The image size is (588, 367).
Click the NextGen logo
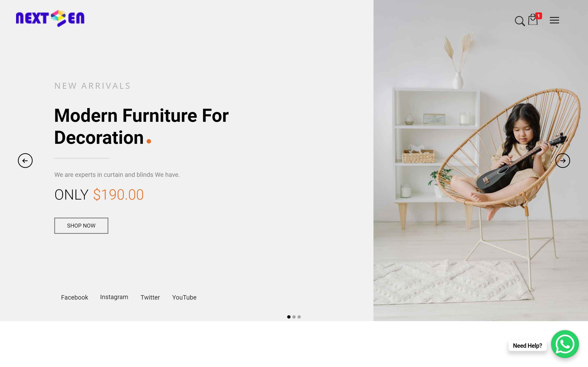tap(50, 18)
